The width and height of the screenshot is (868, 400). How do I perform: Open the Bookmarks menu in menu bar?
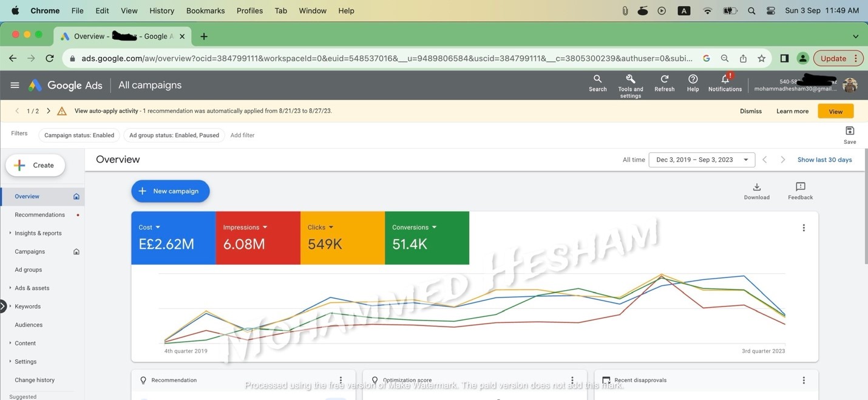[x=205, y=11]
